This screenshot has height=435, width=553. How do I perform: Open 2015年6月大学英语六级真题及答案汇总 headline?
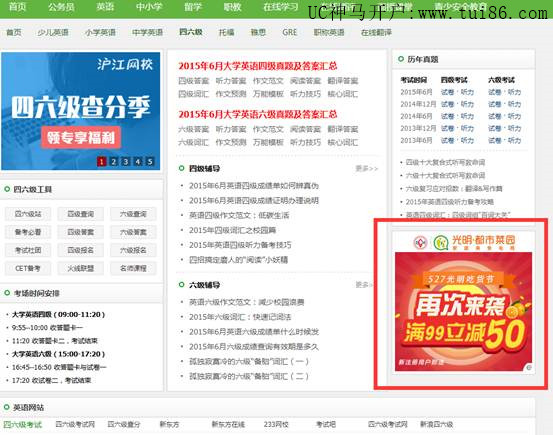(257, 114)
